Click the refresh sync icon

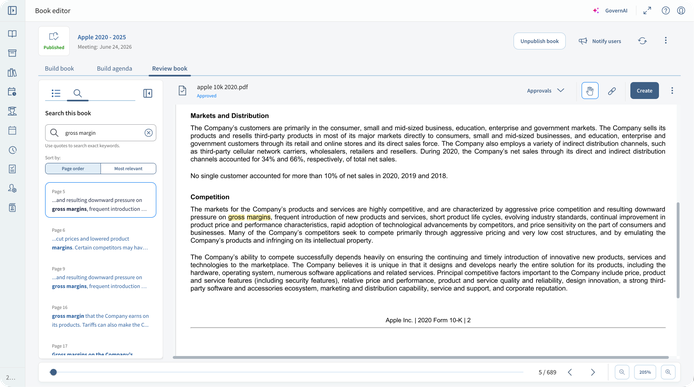642,41
